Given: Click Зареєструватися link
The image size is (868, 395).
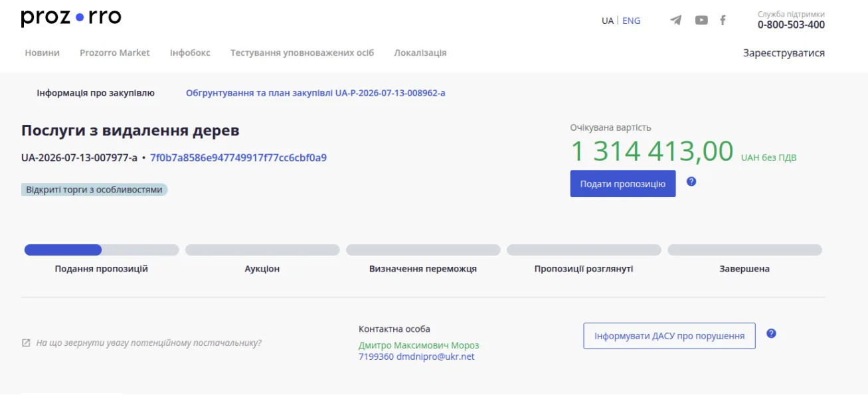Looking at the screenshot, I should pos(784,53).
